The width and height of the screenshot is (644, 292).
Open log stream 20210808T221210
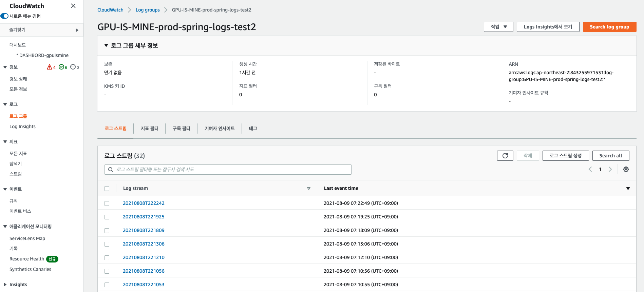144,257
